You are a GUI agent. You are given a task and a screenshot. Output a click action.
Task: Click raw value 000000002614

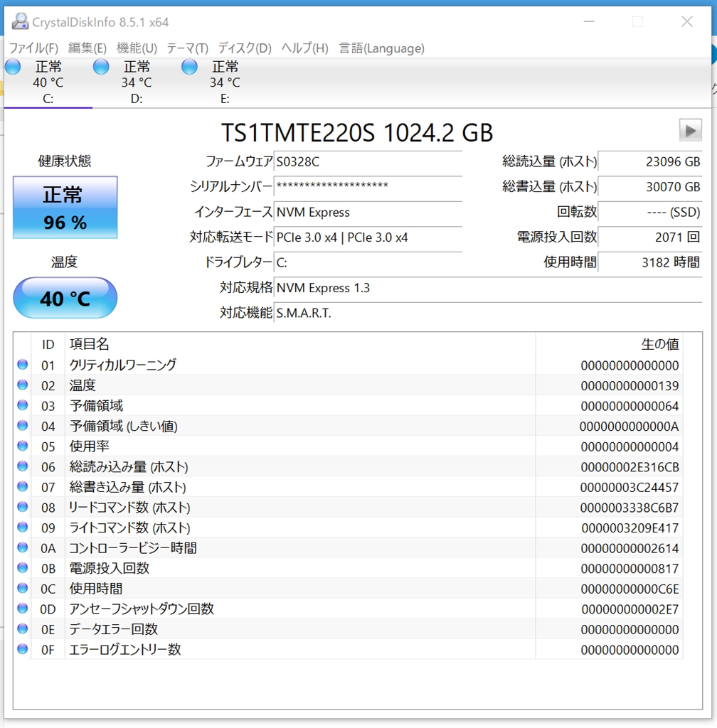coord(630,549)
